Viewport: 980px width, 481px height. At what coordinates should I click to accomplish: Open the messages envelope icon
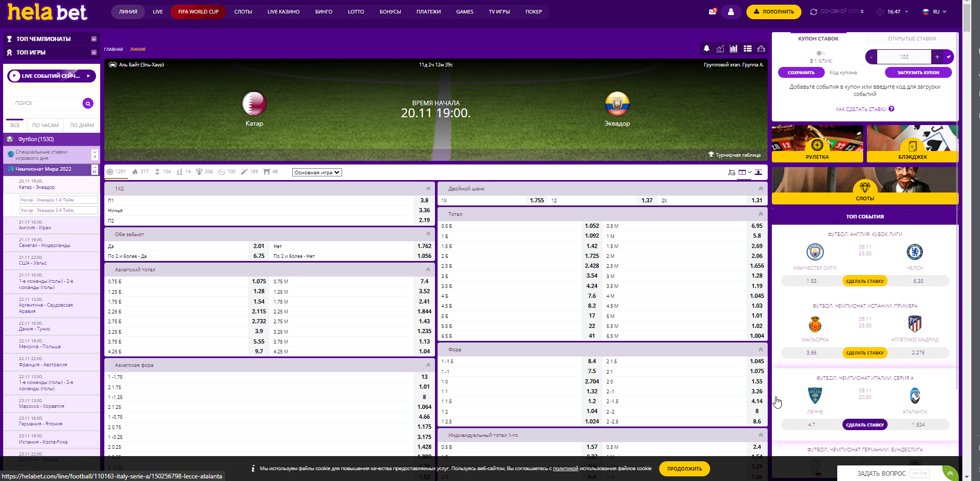pyautogui.click(x=712, y=11)
